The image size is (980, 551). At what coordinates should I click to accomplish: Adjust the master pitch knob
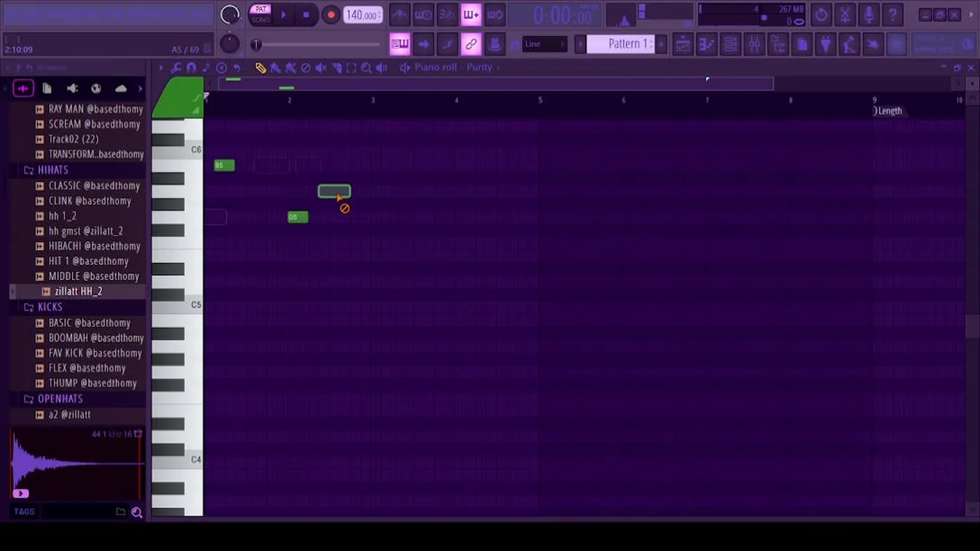click(230, 44)
